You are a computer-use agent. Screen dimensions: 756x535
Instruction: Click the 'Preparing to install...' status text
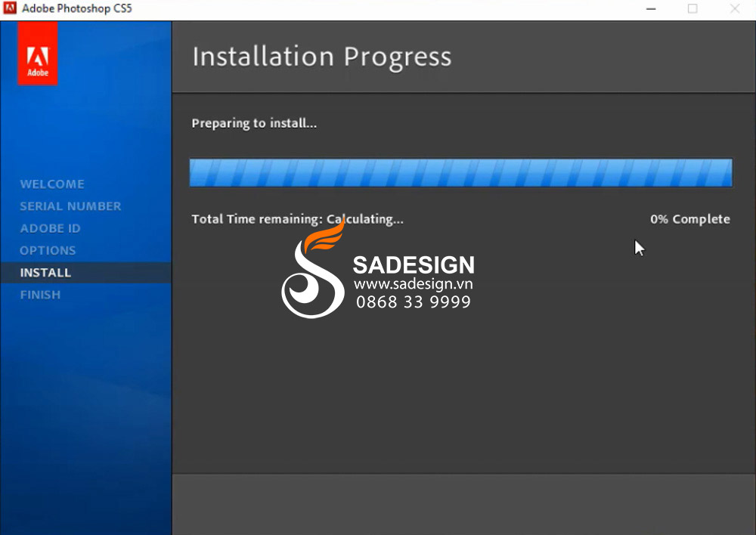(x=254, y=123)
